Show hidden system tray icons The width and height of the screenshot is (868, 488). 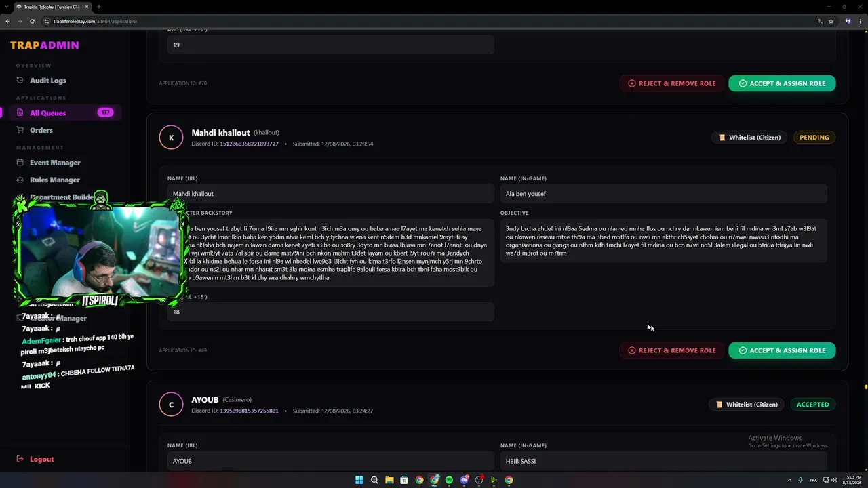point(790,480)
